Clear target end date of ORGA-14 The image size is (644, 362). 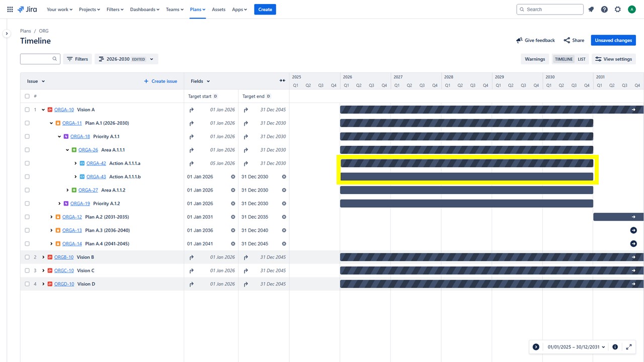pyautogui.click(x=284, y=244)
